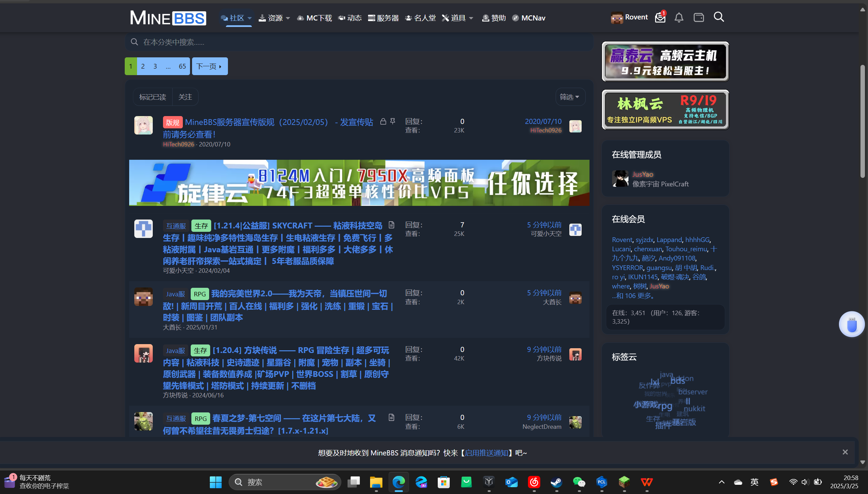Open PCL launcher taskbar icon
868x494 pixels.
tap(601, 482)
